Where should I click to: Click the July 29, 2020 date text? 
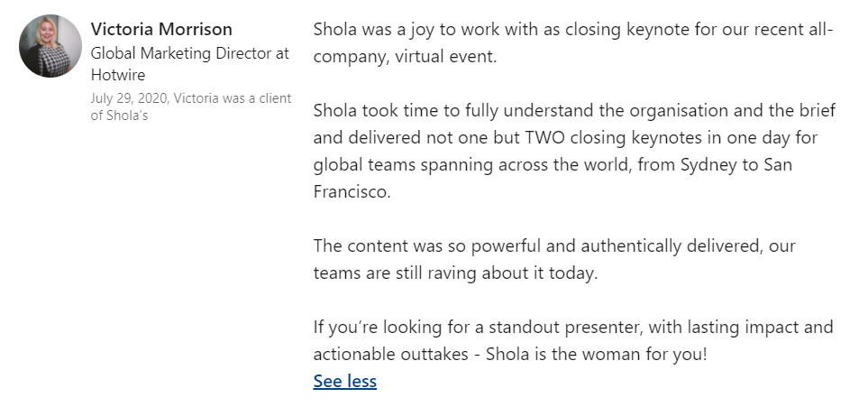[x=130, y=98]
